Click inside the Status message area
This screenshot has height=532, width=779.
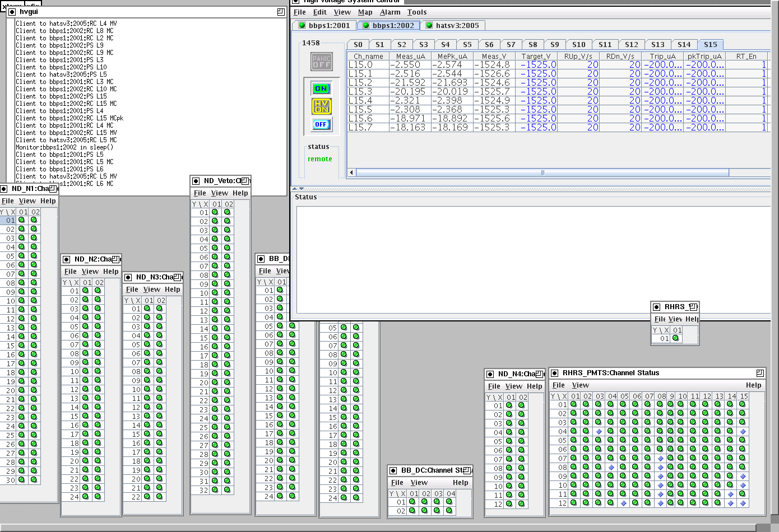coord(534,260)
